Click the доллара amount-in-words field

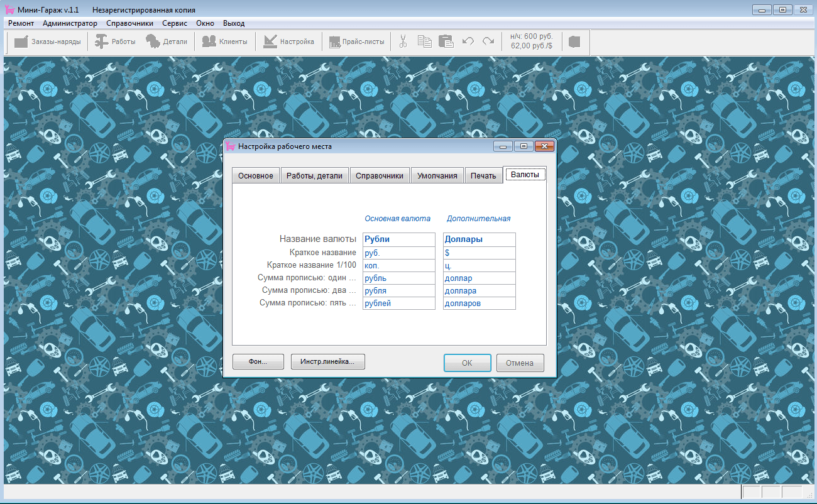[480, 290]
